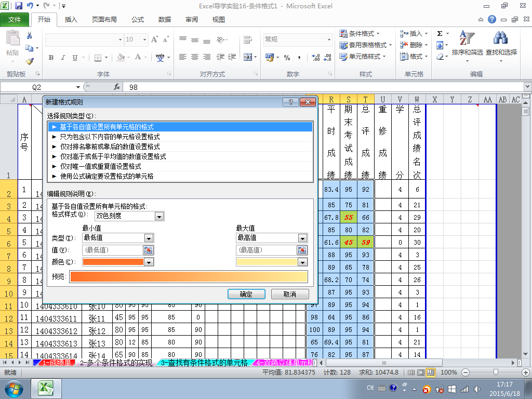Open the maximum type 最高值 dropdown
The height and width of the screenshot is (399, 532).
coord(302,238)
